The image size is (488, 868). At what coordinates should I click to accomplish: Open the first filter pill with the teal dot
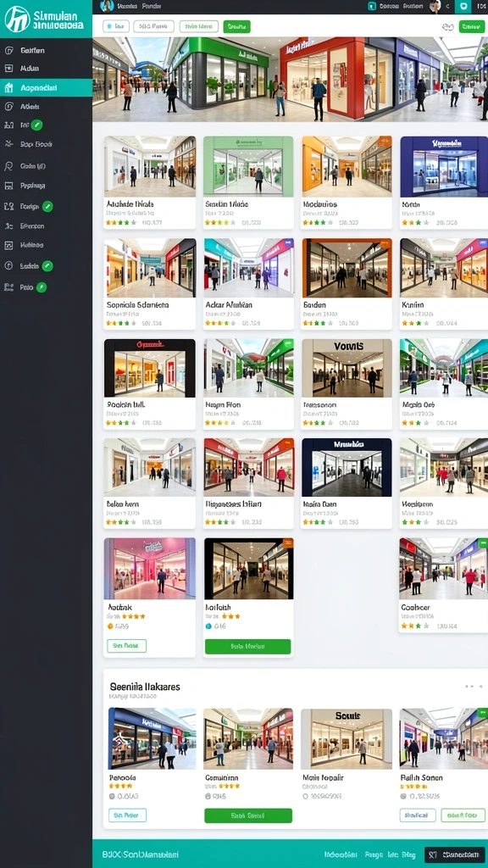(x=116, y=26)
